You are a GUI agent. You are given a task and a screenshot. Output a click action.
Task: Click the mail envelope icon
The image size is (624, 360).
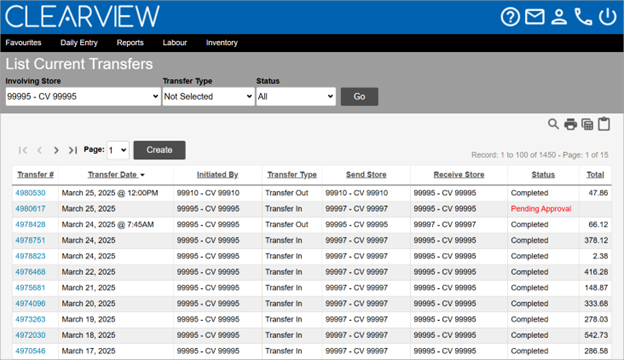coord(534,17)
